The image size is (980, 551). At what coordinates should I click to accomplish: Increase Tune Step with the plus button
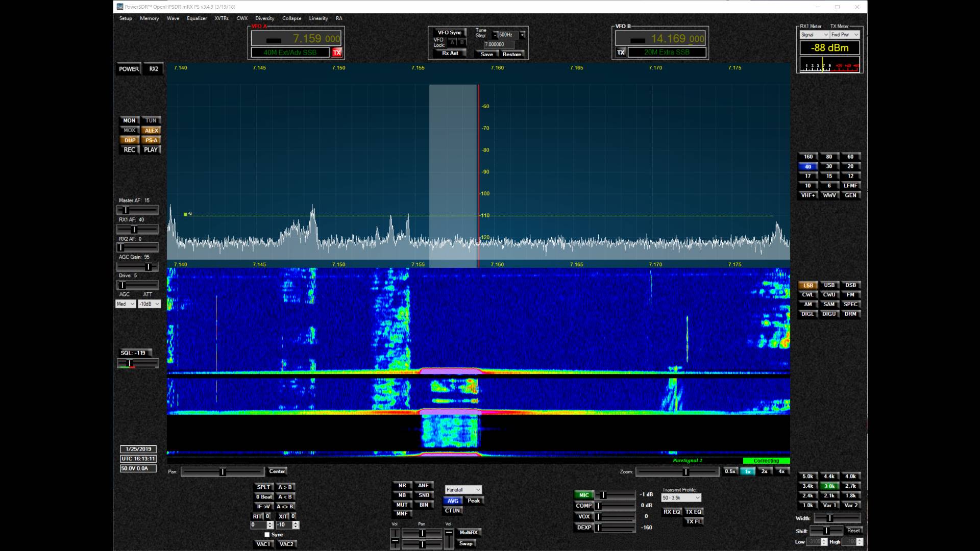point(522,35)
